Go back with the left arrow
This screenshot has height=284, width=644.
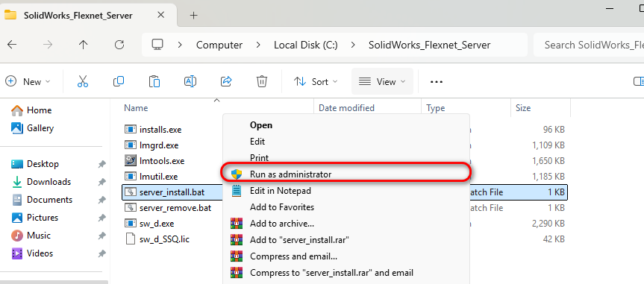tap(12, 45)
